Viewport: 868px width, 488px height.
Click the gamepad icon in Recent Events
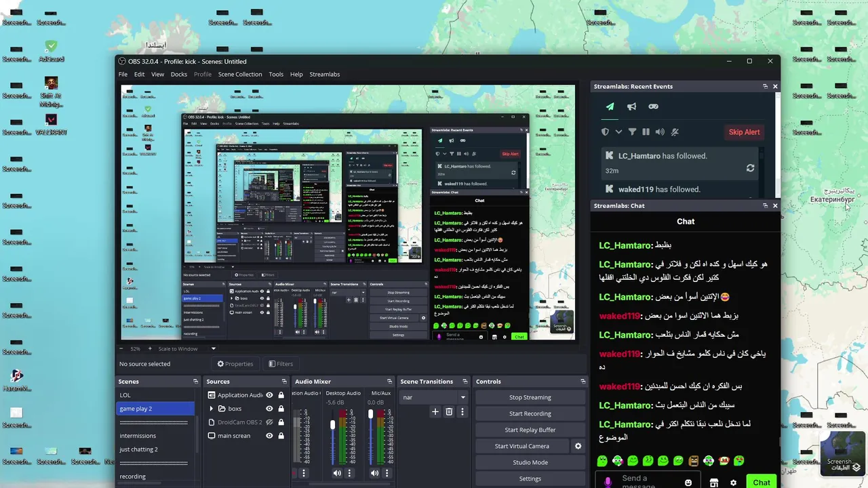[x=653, y=106]
